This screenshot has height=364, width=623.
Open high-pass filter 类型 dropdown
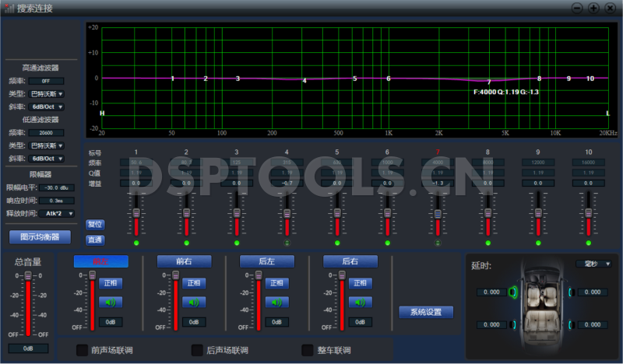tap(47, 94)
